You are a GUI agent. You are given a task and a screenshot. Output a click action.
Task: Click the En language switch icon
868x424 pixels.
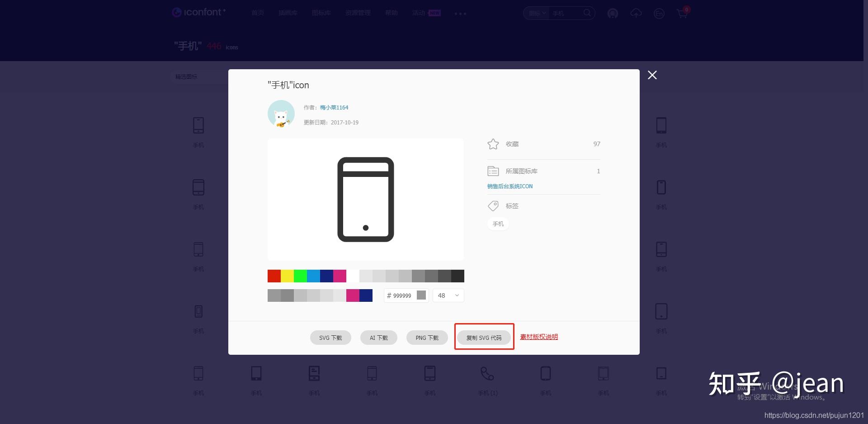click(x=659, y=14)
